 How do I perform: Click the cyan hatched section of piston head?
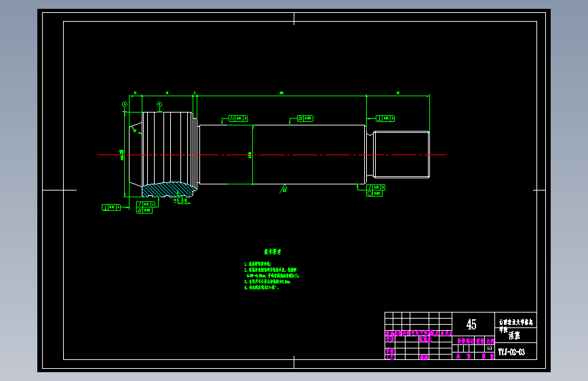coord(167,189)
